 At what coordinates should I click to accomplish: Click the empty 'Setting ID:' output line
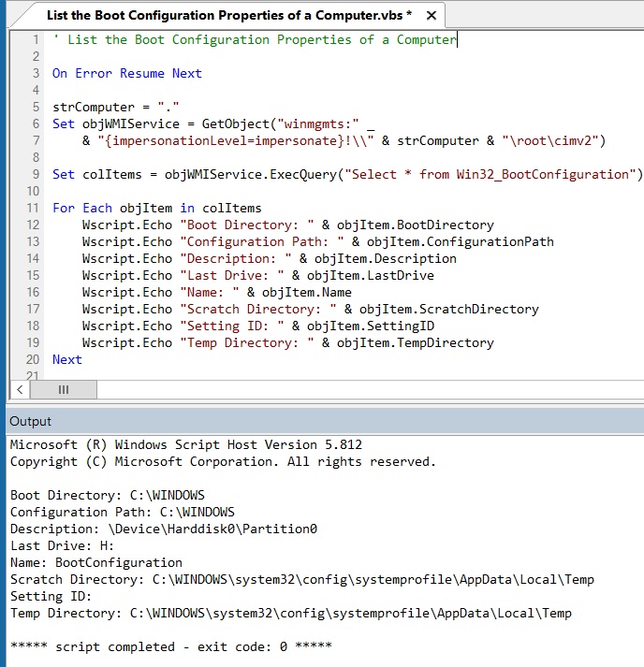pos(51,597)
